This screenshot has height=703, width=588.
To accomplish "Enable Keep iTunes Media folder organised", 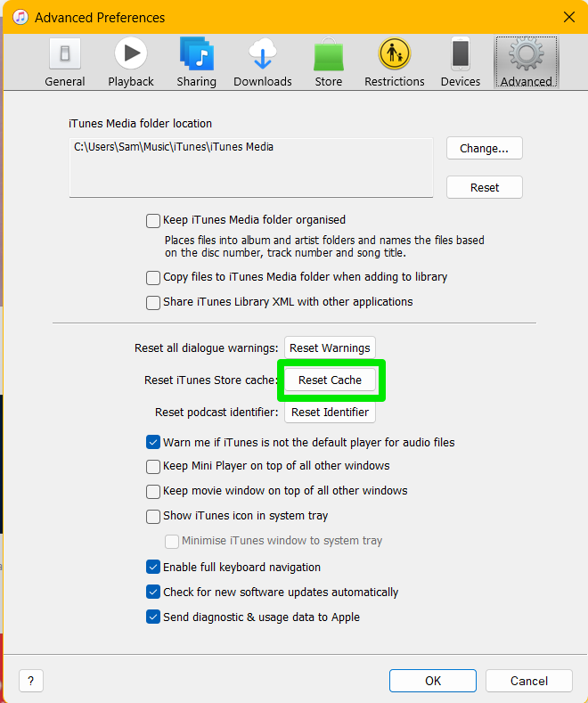I will click(153, 221).
